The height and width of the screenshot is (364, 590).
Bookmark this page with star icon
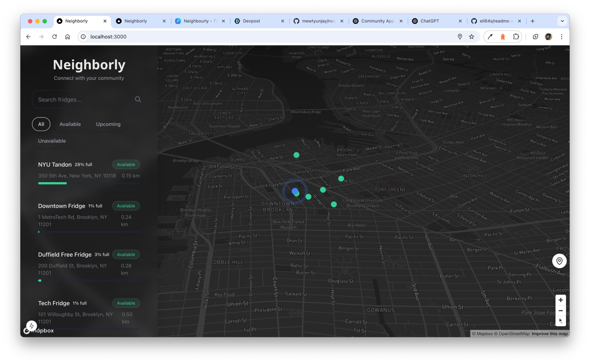471,37
